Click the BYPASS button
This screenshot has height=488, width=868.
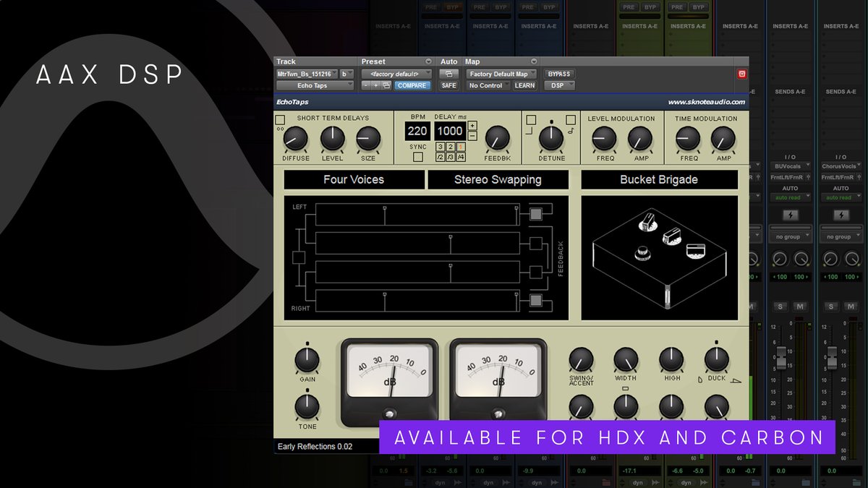pyautogui.click(x=559, y=74)
